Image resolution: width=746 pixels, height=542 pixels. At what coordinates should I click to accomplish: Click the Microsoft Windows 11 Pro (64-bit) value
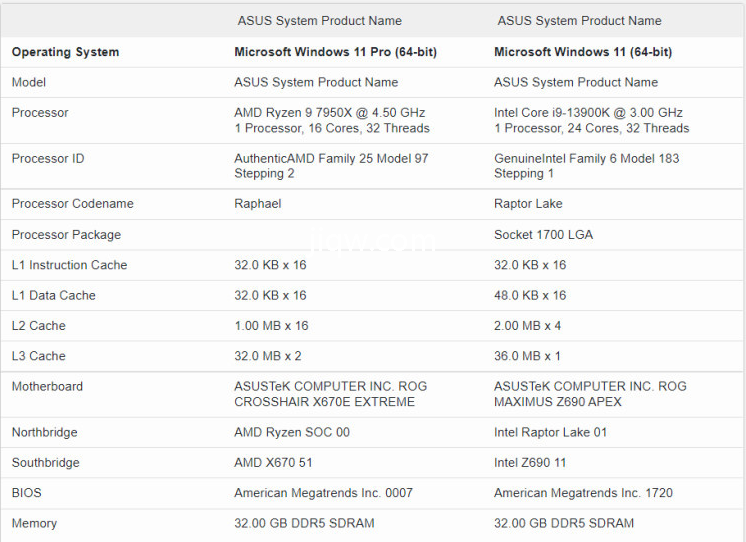[335, 52]
